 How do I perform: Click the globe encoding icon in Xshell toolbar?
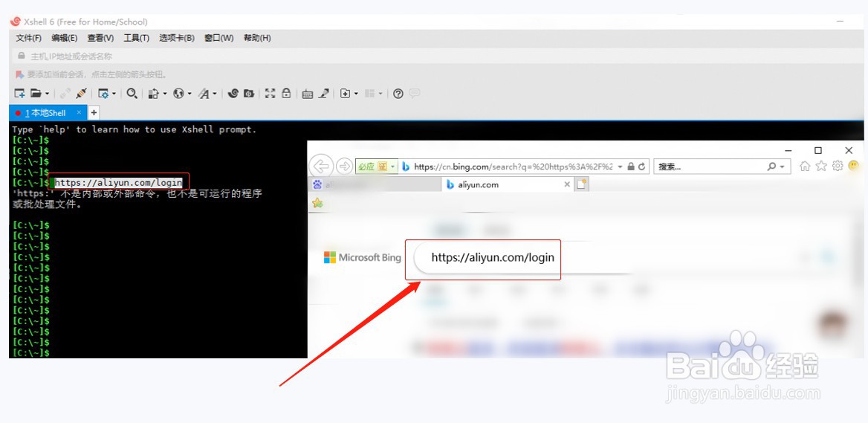click(179, 94)
